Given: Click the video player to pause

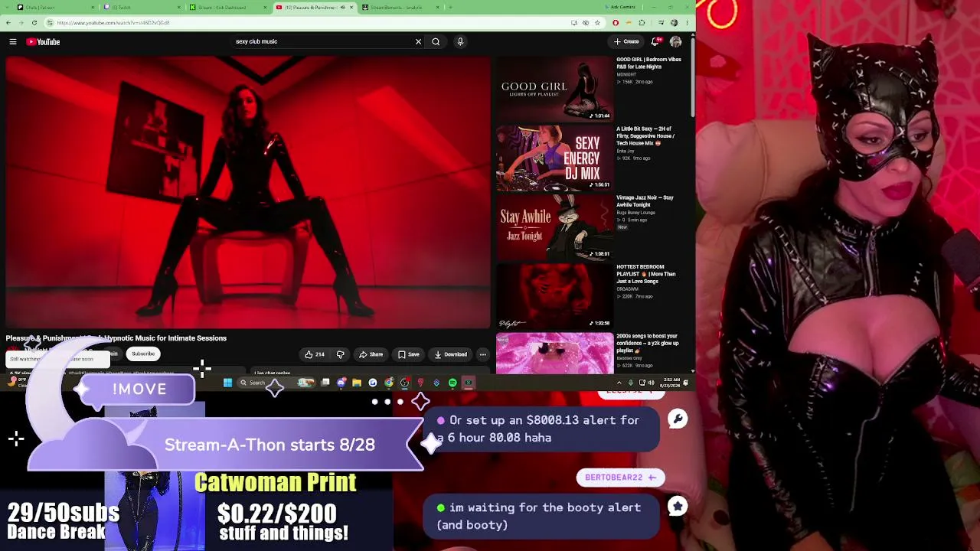Looking at the screenshot, I should point(247,191).
